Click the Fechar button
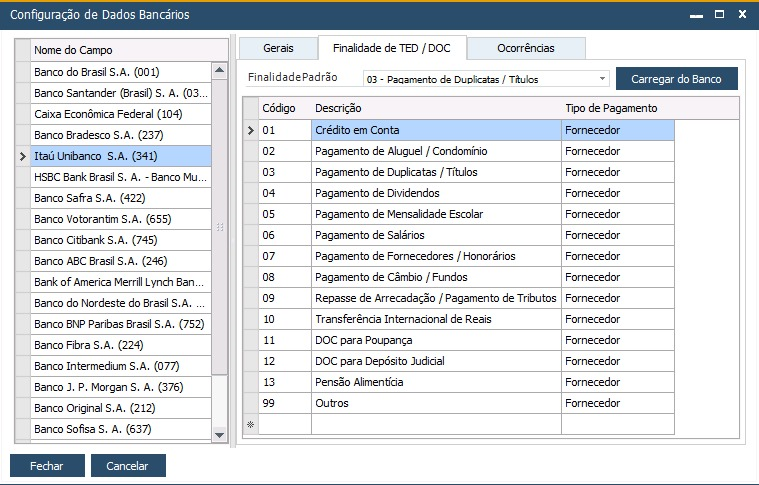 coord(47,466)
